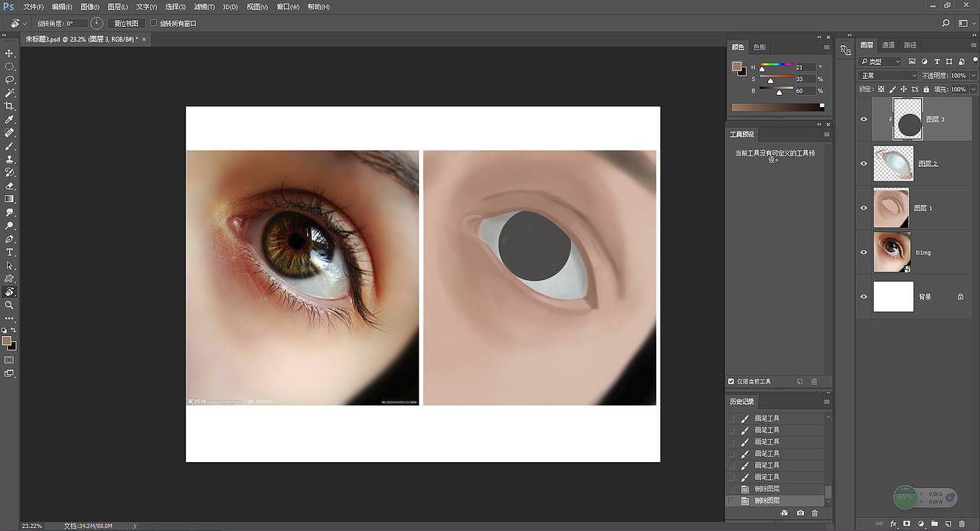Open the 滤镜(T) menu

coord(204,7)
